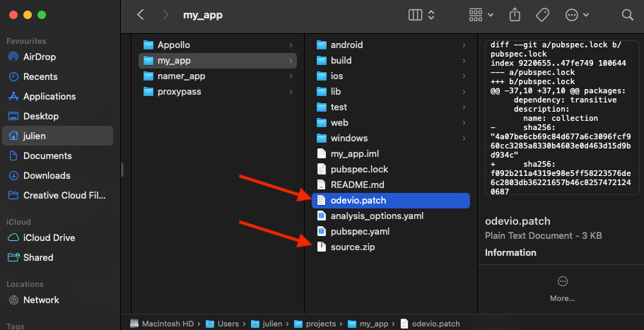
Task: Expand the android folder chevron
Action: click(464, 45)
